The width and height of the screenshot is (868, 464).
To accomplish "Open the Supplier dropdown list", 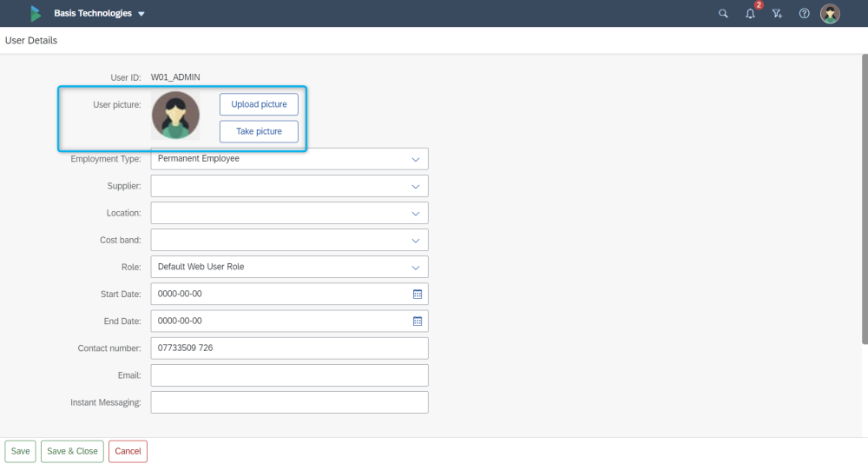I will coord(417,186).
